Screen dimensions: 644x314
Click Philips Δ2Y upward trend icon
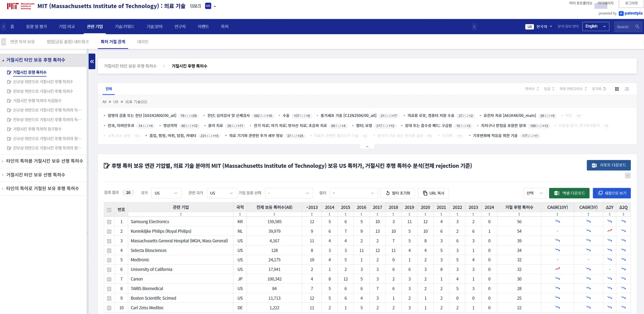(610, 231)
